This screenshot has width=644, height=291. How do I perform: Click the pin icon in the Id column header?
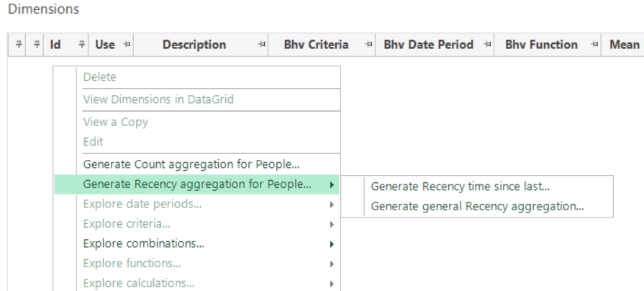pos(82,45)
